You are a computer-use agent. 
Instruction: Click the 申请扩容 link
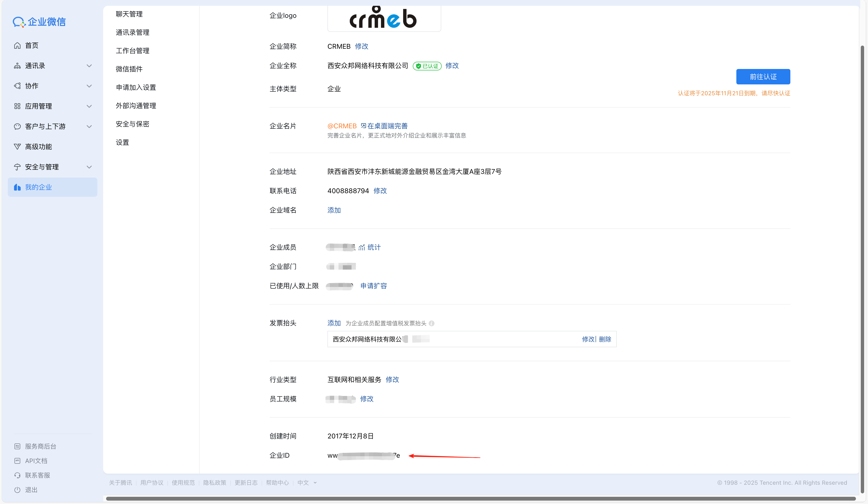373,286
